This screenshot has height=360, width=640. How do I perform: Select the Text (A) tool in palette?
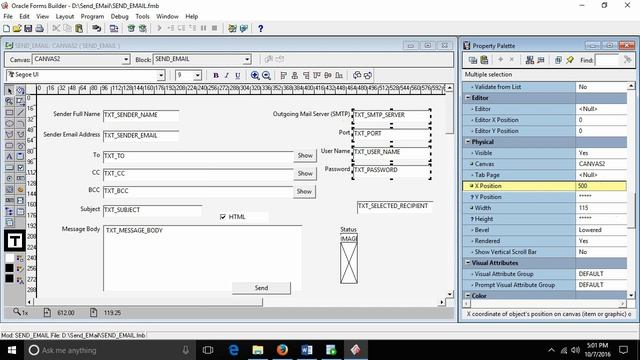[9, 156]
